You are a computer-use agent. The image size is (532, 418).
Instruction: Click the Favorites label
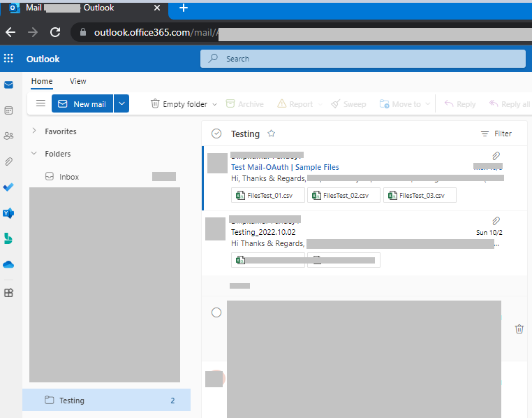click(61, 131)
